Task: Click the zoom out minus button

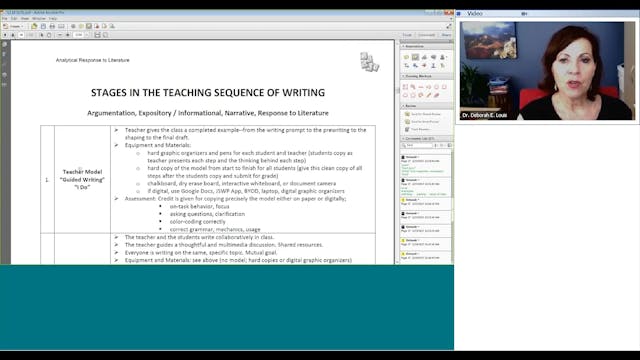Action: [x=60, y=35]
